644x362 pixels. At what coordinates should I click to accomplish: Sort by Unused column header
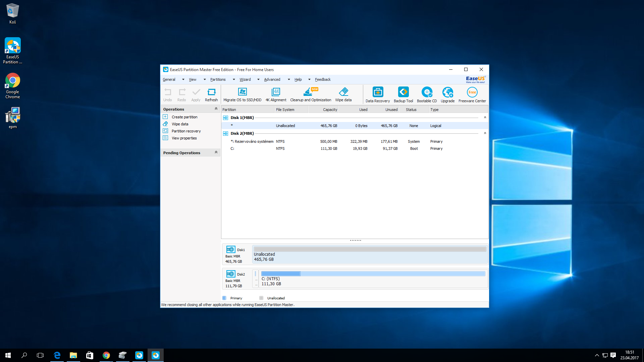coord(384,110)
